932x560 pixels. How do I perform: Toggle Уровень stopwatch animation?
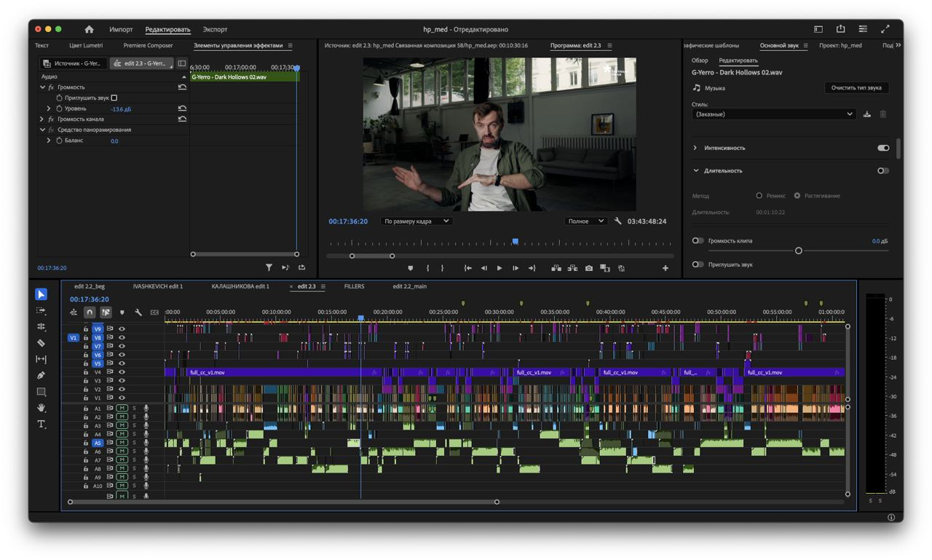pyautogui.click(x=59, y=109)
